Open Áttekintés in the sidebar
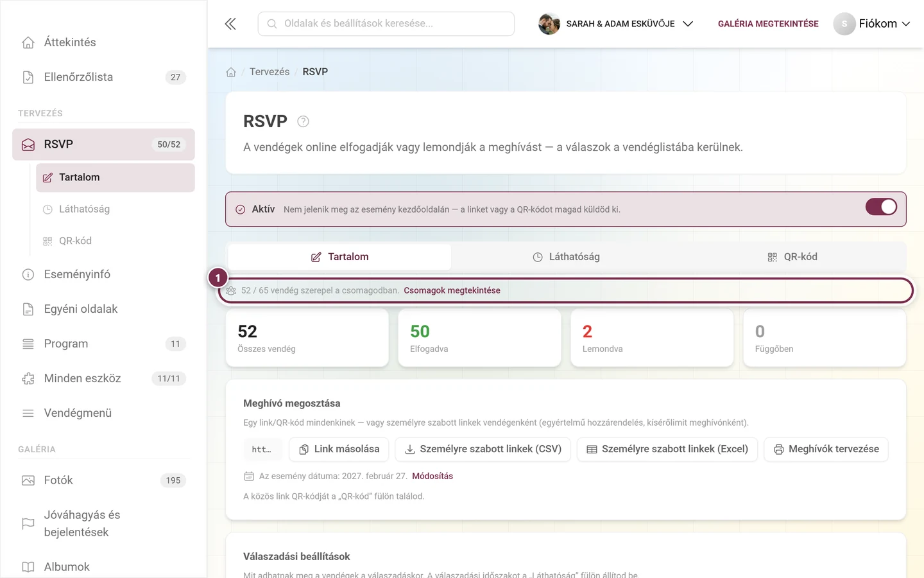 pos(103,42)
